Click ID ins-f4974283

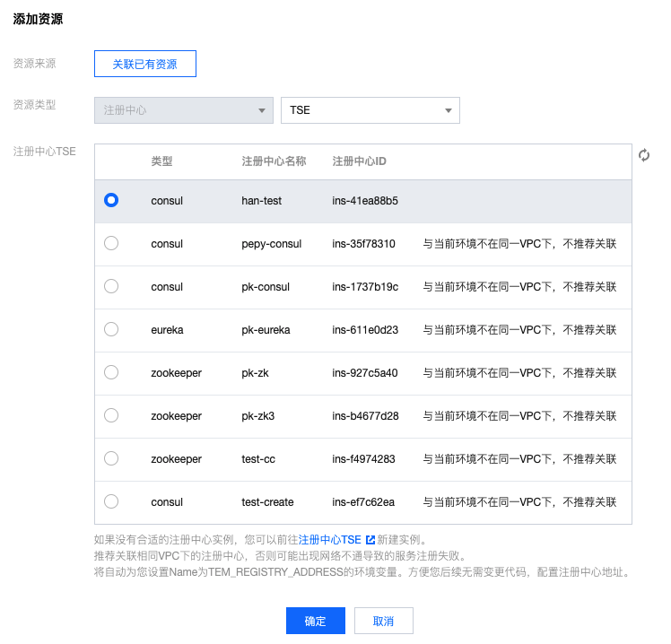pos(363,458)
